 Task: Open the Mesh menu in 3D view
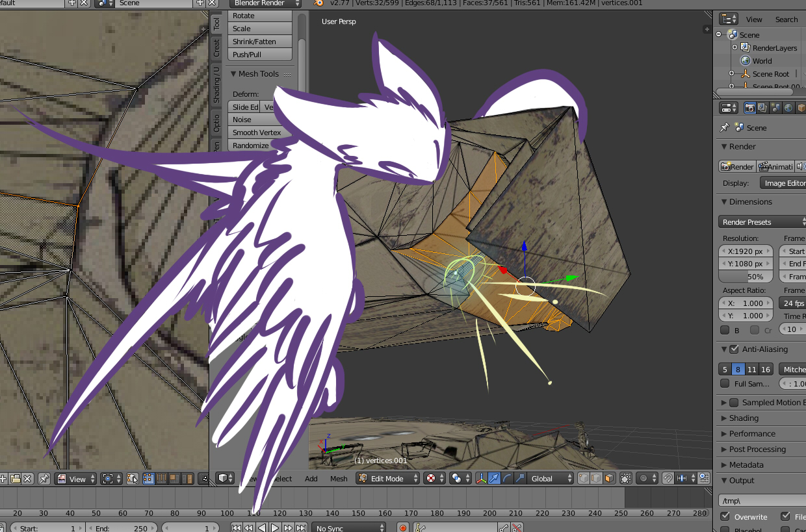coord(339,479)
